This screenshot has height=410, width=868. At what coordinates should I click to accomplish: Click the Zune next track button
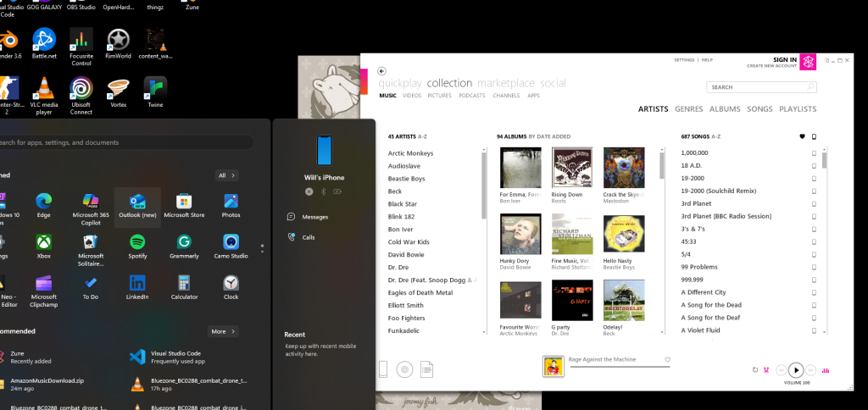[810, 370]
